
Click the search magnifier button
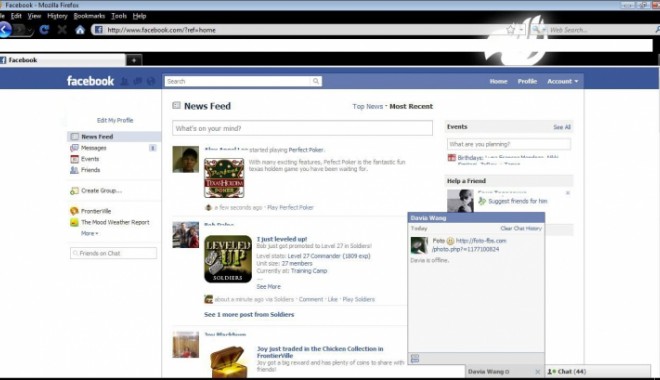point(316,81)
